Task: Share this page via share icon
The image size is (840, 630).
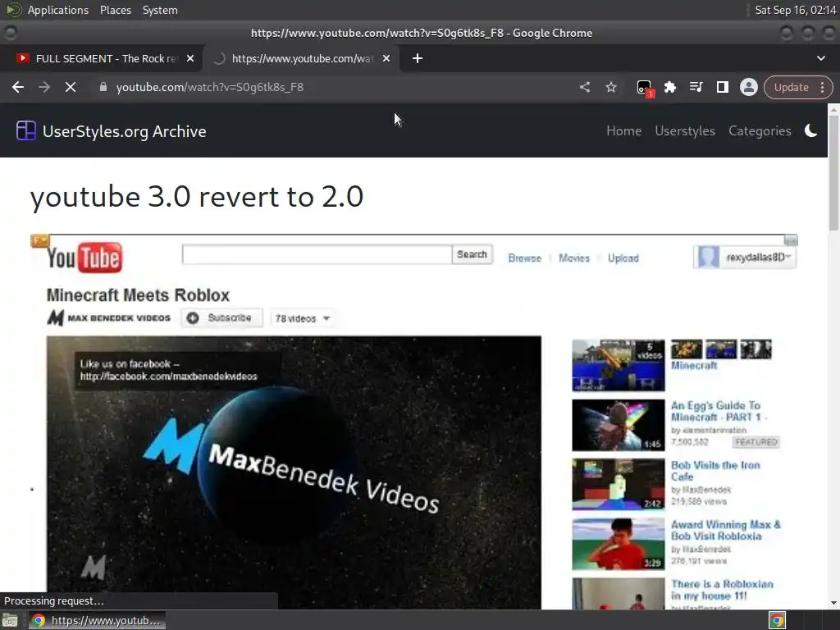Action: pos(585,87)
